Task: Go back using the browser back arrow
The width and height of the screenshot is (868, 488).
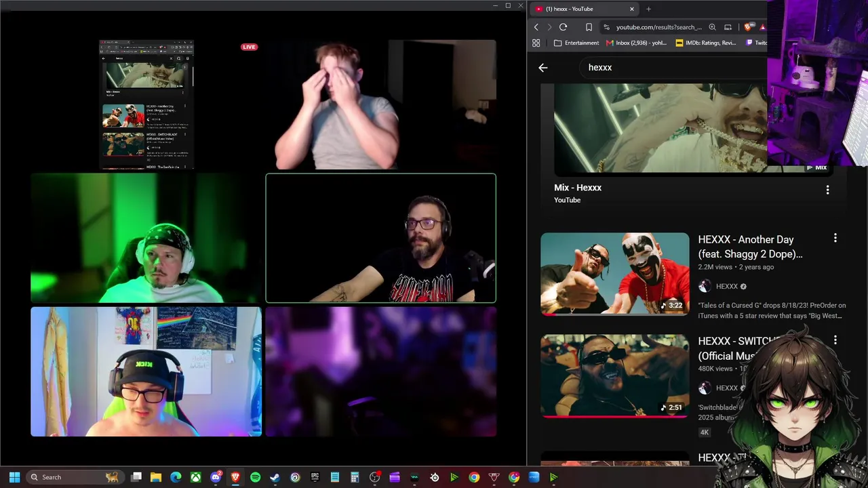Action: point(536,27)
